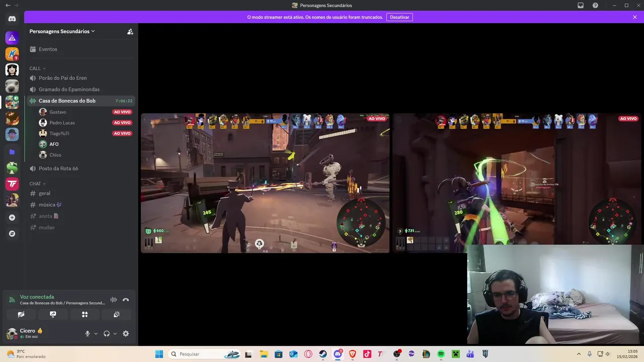Open OBS Studio from the taskbar

click(x=396, y=354)
